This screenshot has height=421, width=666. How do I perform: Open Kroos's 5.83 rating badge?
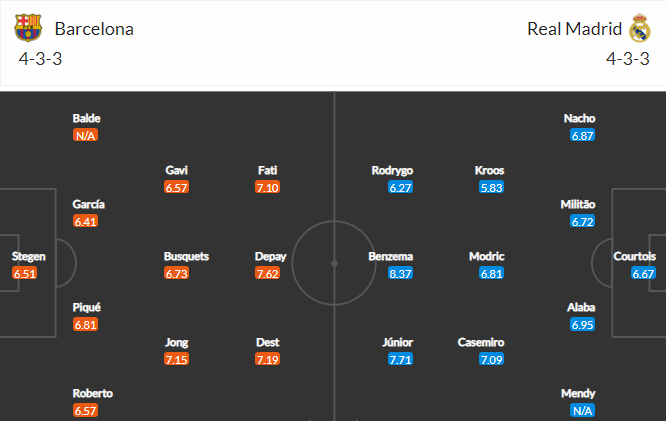(x=489, y=187)
